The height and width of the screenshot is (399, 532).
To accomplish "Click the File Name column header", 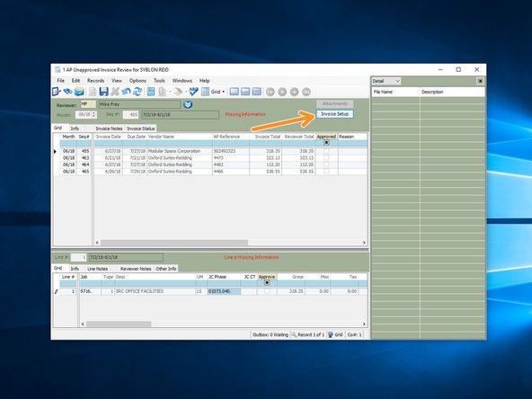I will click(x=395, y=92).
